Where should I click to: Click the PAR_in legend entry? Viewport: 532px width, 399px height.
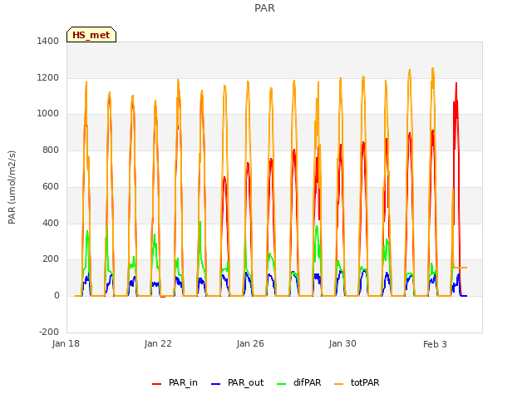(175, 382)
